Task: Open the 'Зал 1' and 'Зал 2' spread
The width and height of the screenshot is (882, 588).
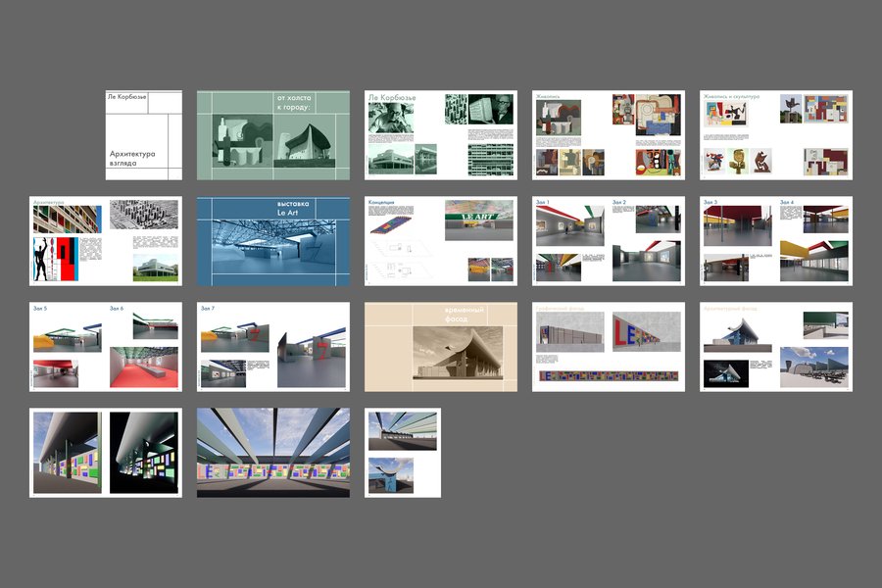Action: (609, 241)
